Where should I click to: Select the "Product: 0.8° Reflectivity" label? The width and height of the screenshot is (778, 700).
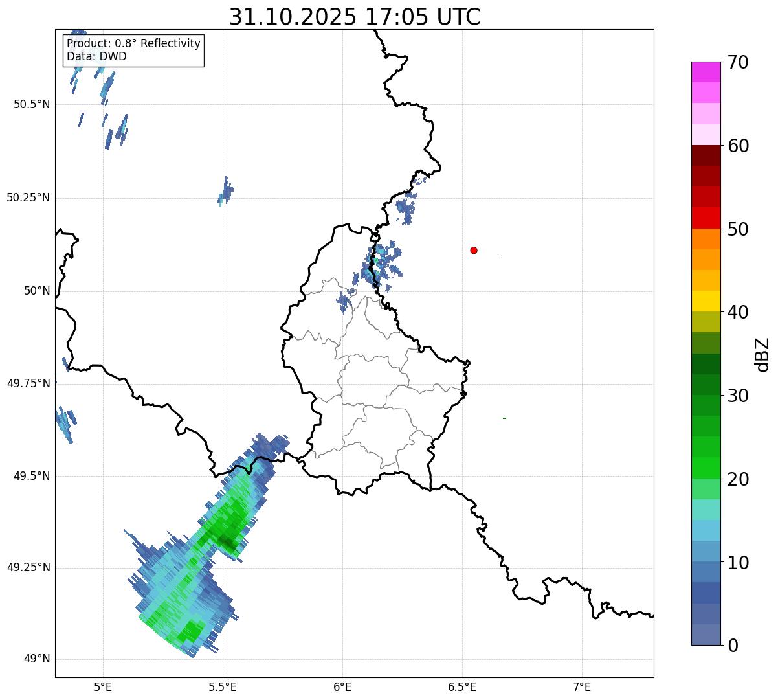[134, 44]
